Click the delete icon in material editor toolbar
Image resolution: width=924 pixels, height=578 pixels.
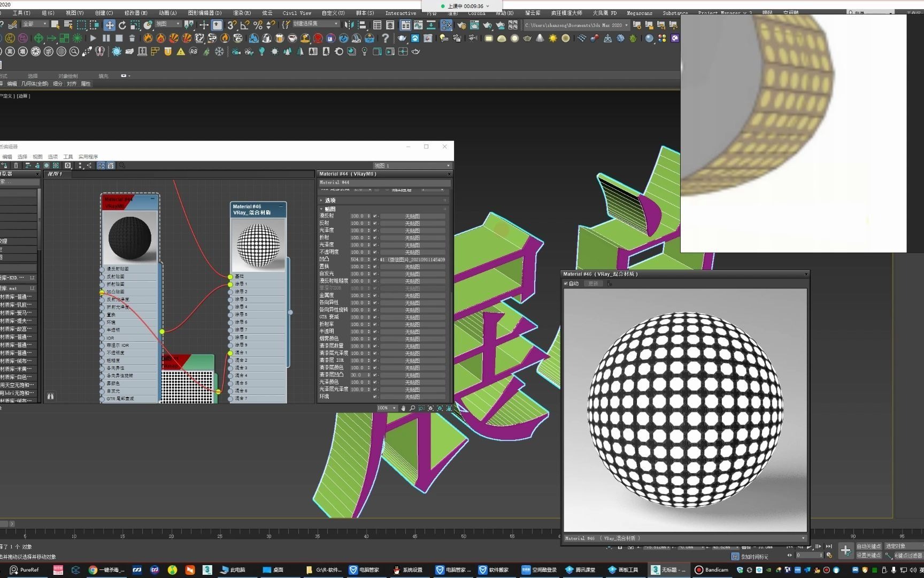(16, 166)
